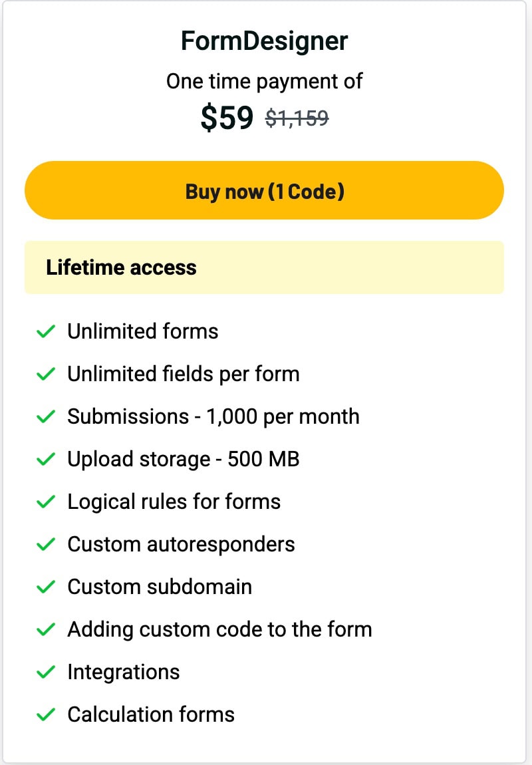532x765 pixels.
Task: Click the Integrations feature label
Action: pyautogui.click(x=124, y=672)
